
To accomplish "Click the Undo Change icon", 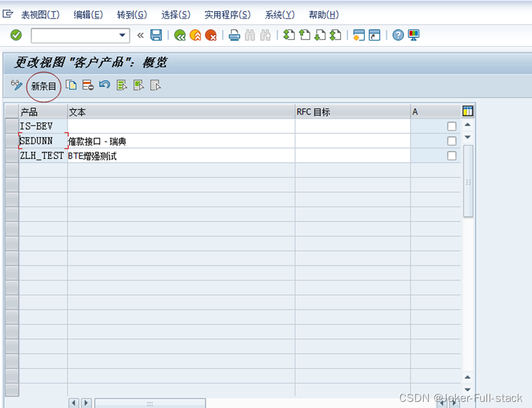I will click(105, 85).
